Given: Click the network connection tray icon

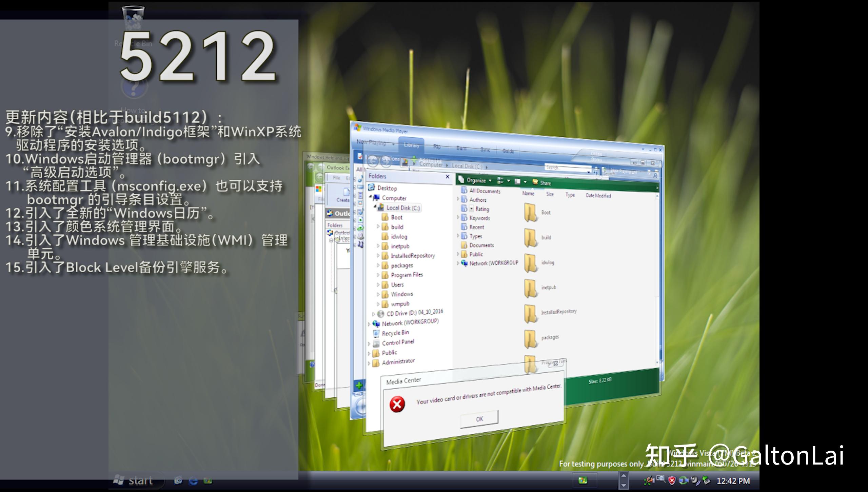Looking at the screenshot, I should click(x=683, y=480).
